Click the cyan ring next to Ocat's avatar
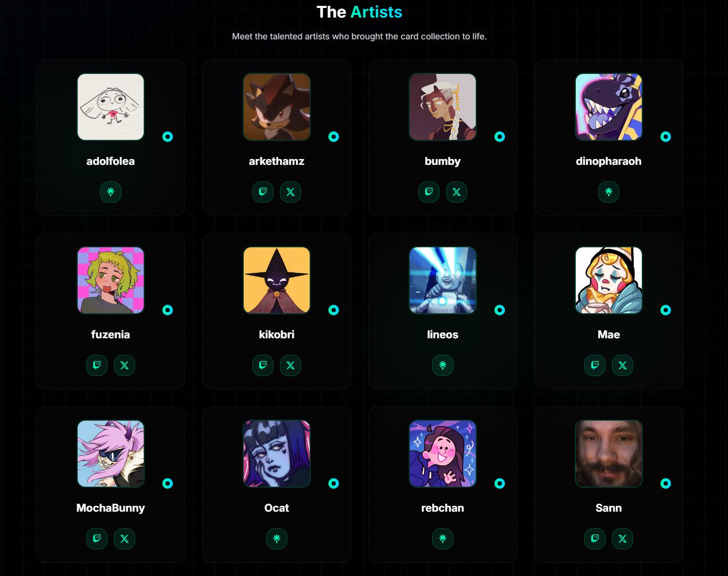Screen dimensions: 728x576 point(334,483)
